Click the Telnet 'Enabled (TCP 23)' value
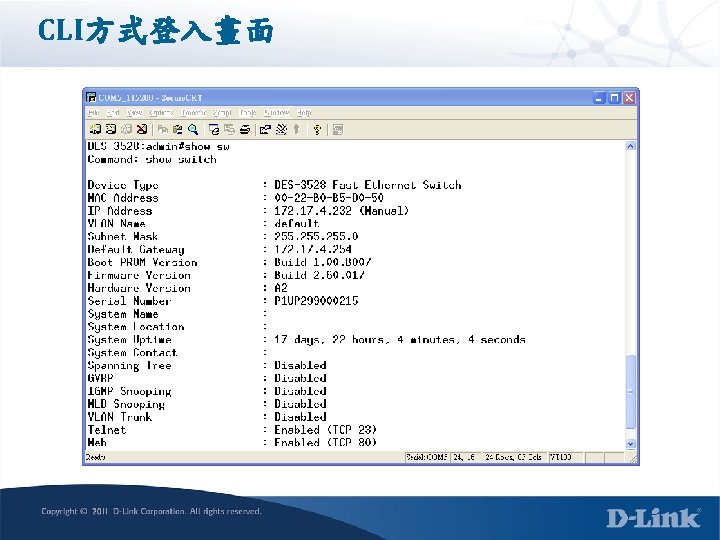This screenshot has height=540, width=720. coord(326,430)
